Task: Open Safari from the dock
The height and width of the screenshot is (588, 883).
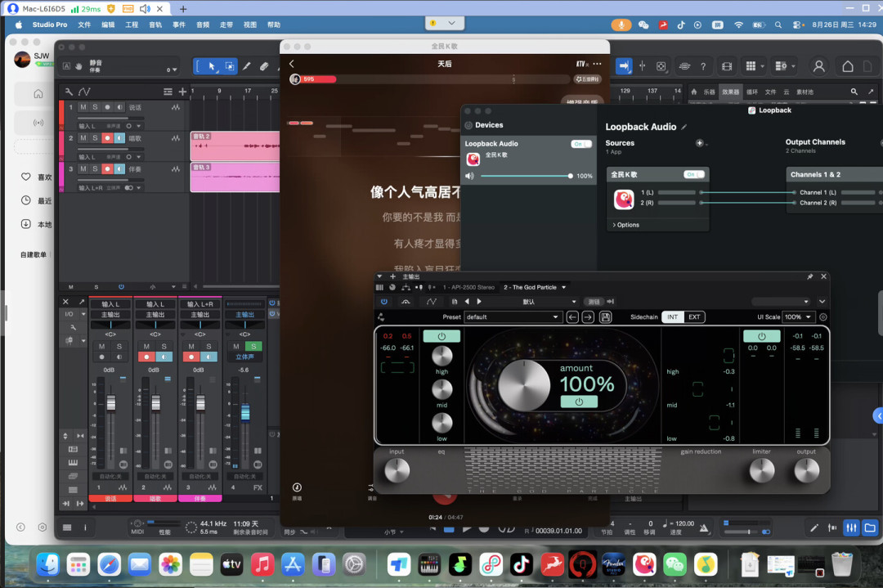Action: pyautogui.click(x=109, y=563)
